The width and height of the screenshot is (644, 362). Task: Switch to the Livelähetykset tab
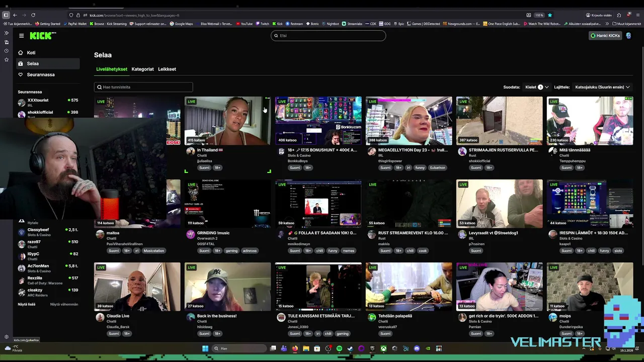pyautogui.click(x=112, y=69)
